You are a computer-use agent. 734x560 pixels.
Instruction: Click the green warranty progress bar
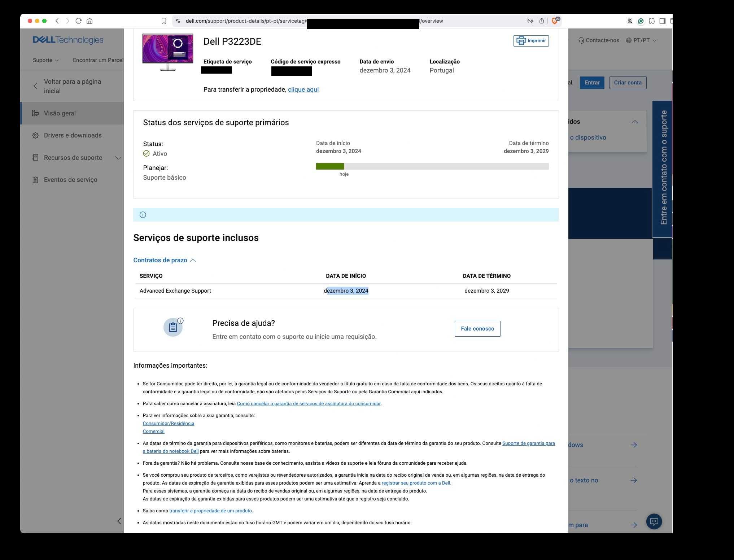330,166
